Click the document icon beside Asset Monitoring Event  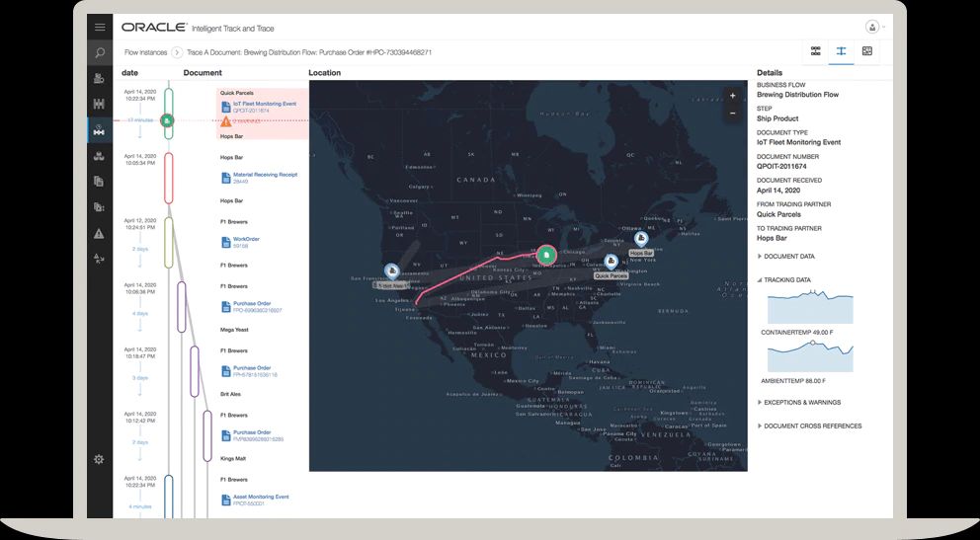point(225,501)
